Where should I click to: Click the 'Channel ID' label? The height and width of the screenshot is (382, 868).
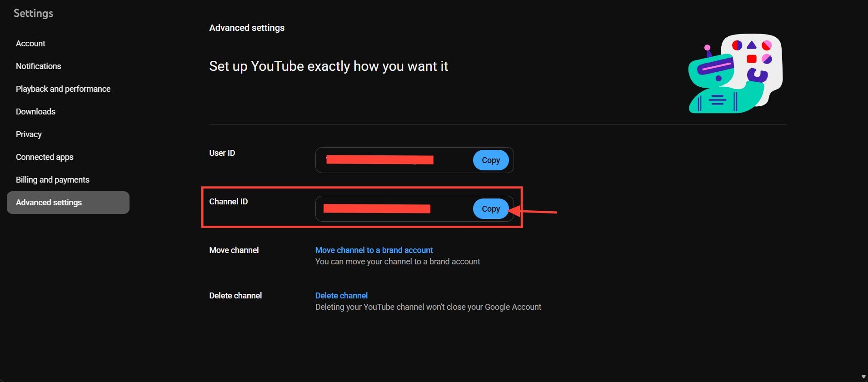[229, 202]
